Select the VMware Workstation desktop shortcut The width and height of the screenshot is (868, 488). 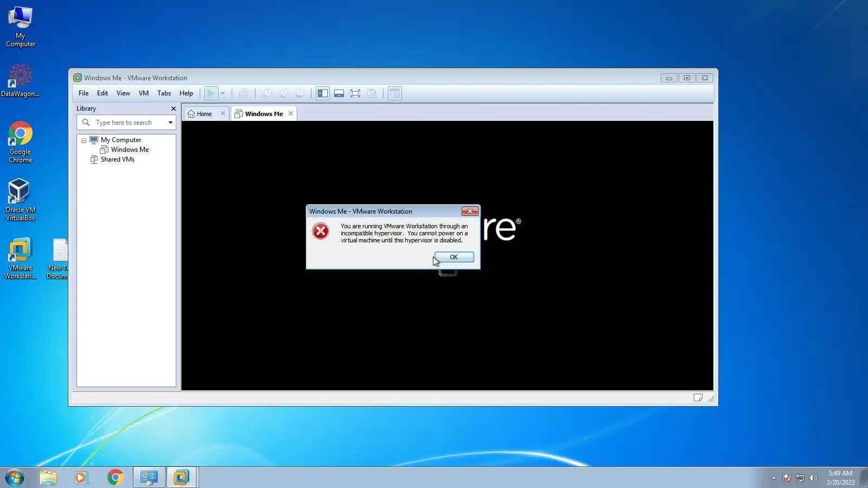point(21,258)
